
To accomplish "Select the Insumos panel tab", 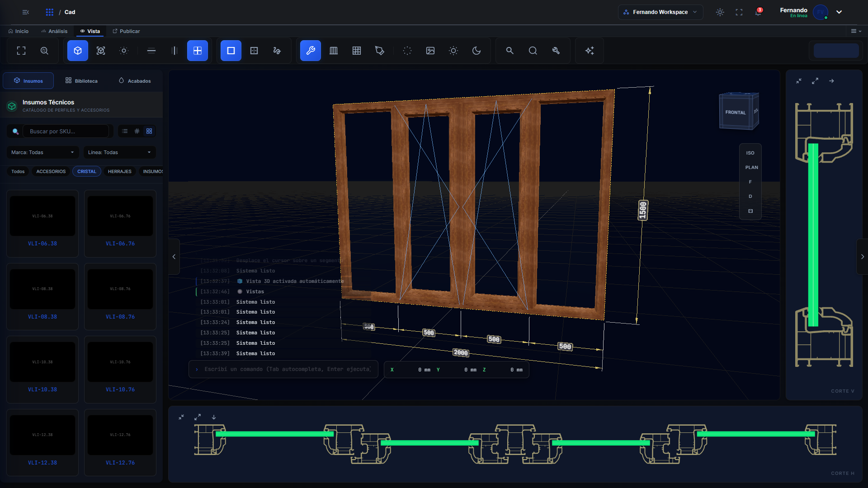I will pos(28,81).
